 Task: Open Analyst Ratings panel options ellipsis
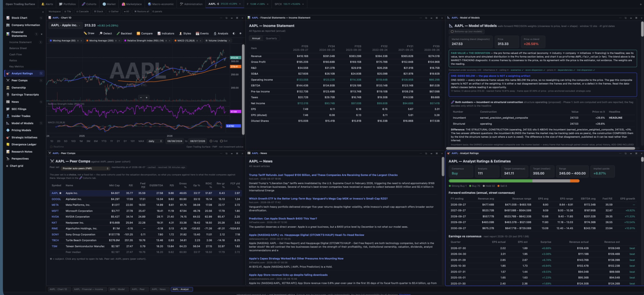pos(620,153)
